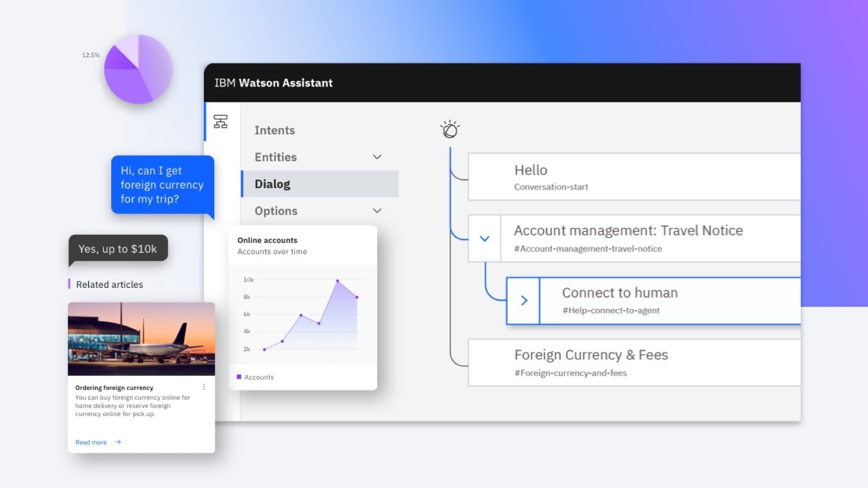Click the 'Ordering foreign currency' article title
The width and height of the screenshot is (868, 488).
tap(114, 387)
